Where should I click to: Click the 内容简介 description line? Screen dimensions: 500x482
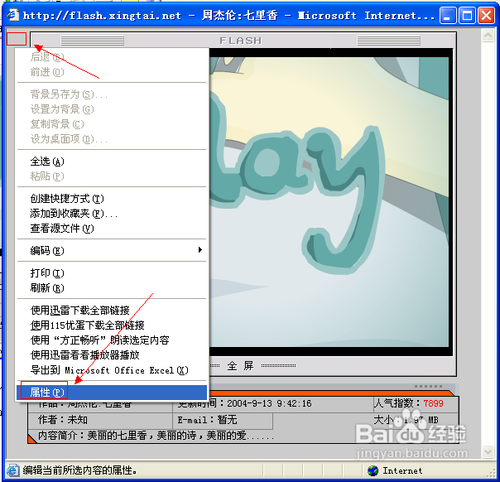click(156, 435)
